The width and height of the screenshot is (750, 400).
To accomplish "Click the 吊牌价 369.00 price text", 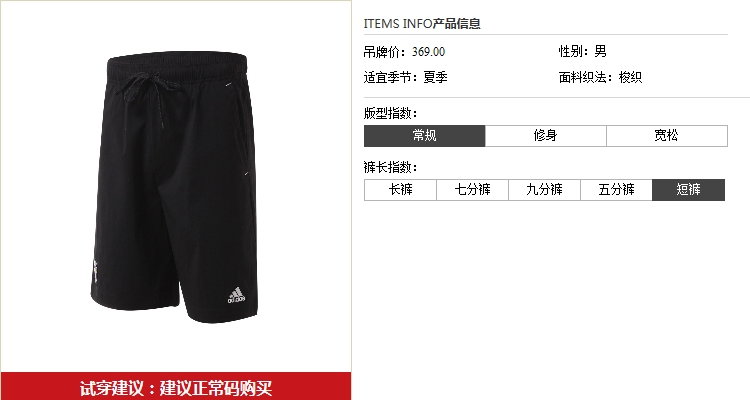I will [x=404, y=52].
